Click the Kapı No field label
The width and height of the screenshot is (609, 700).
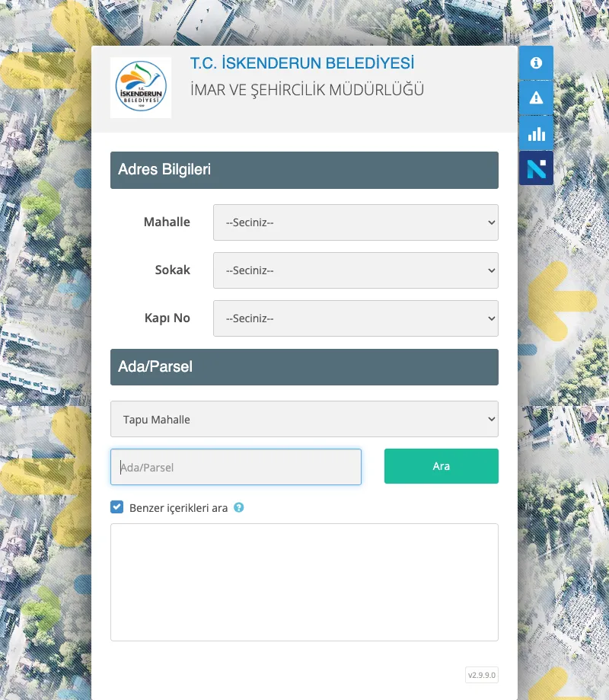tap(167, 318)
